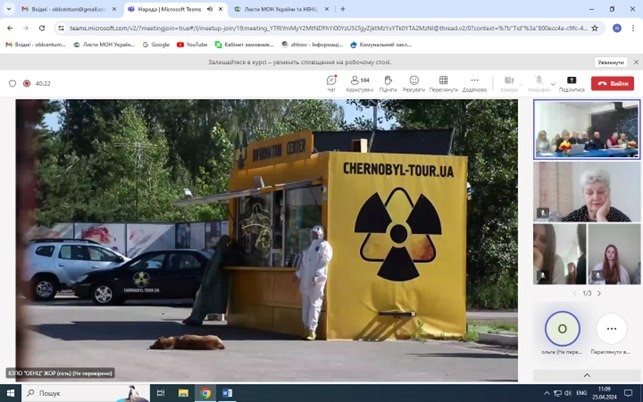Switch to the Листи МОН України tab

pos(281,9)
